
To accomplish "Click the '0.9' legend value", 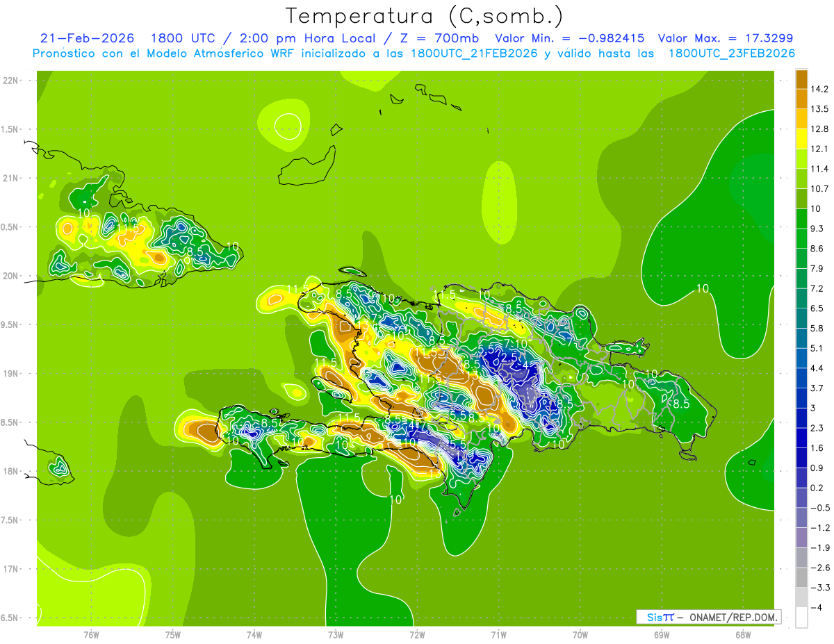I will [x=818, y=468].
